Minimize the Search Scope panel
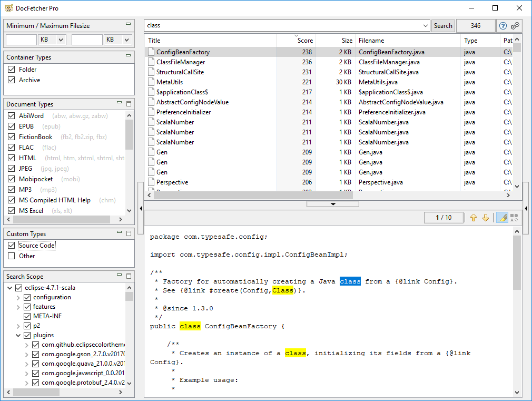 click(x=119, y=275)
